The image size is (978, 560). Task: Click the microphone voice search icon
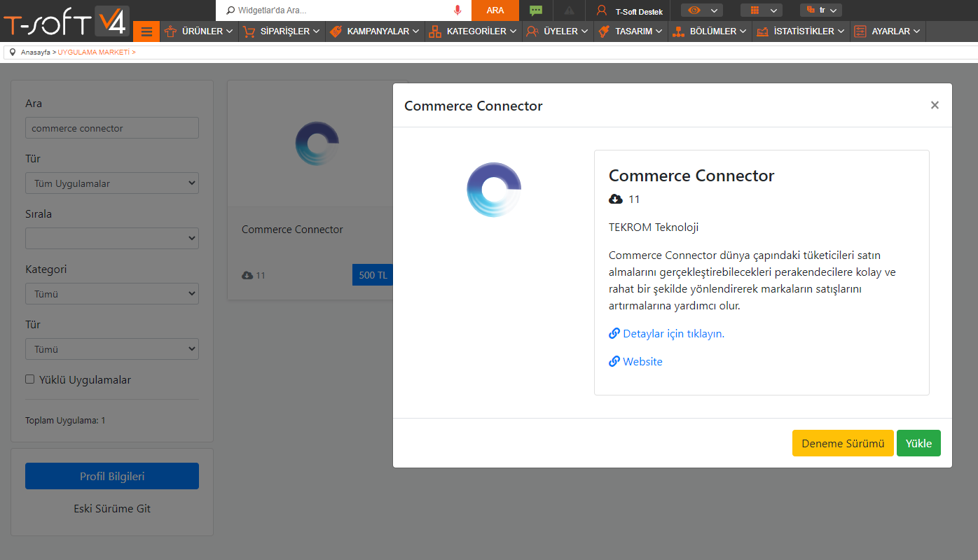[x=457, y=10]
